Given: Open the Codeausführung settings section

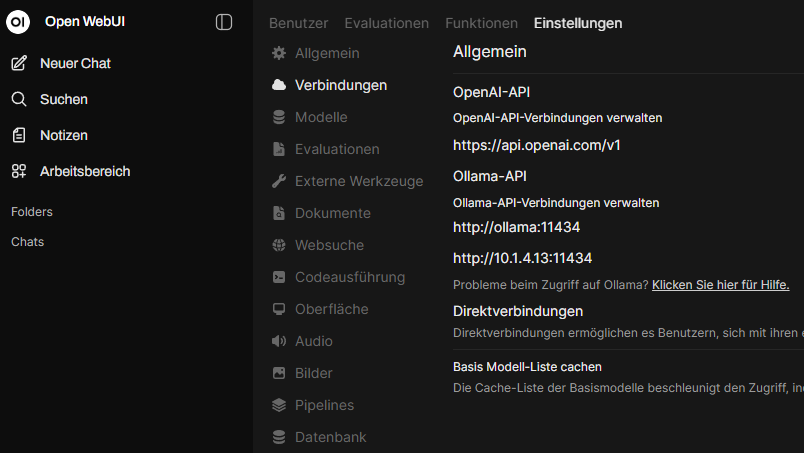Looking at the screenshot, I should point(349,277).
